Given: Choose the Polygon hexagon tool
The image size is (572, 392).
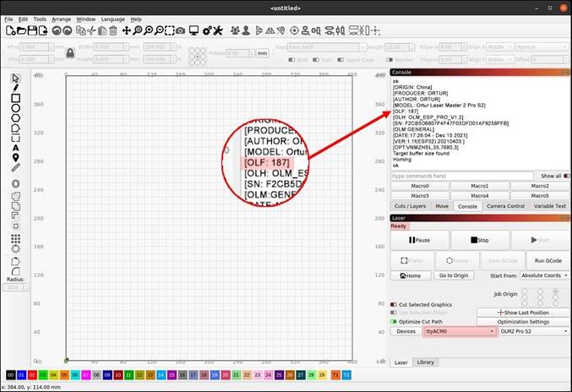Looking at the screenshot, I should [x=15, y=118].
